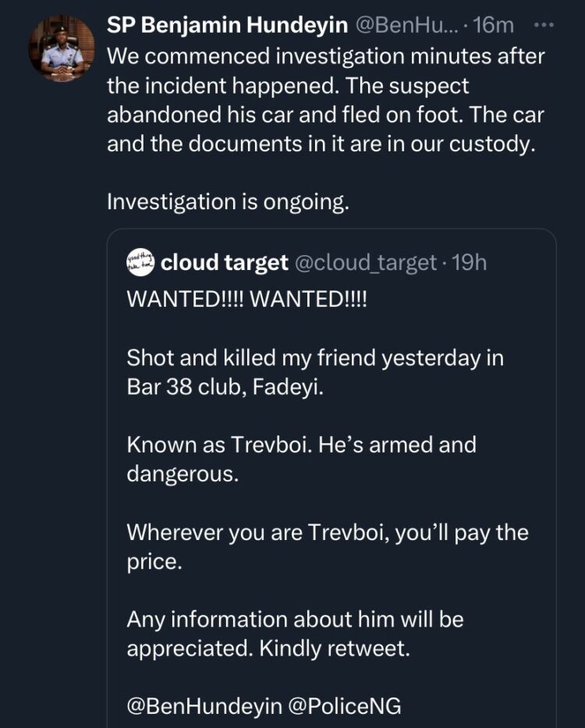Viewport: 585px width, 728px height.
Task: Click the "Bar 38 club, Fadeyi." text
Action: click(225, 387)
